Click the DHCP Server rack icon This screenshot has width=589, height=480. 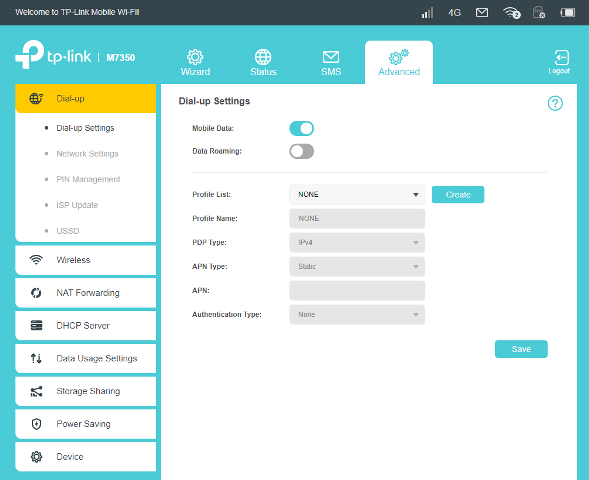36,325
